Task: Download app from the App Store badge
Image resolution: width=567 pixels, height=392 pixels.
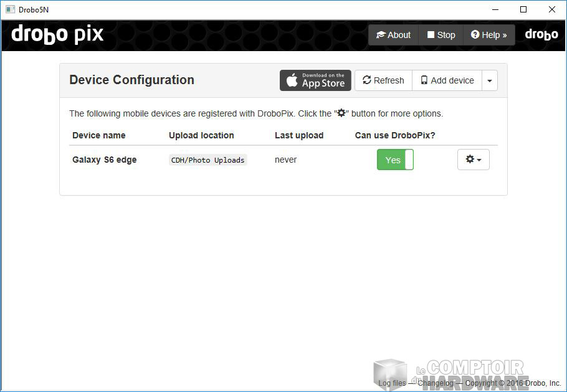Action: pyautogui.click(x=315, y=80)
